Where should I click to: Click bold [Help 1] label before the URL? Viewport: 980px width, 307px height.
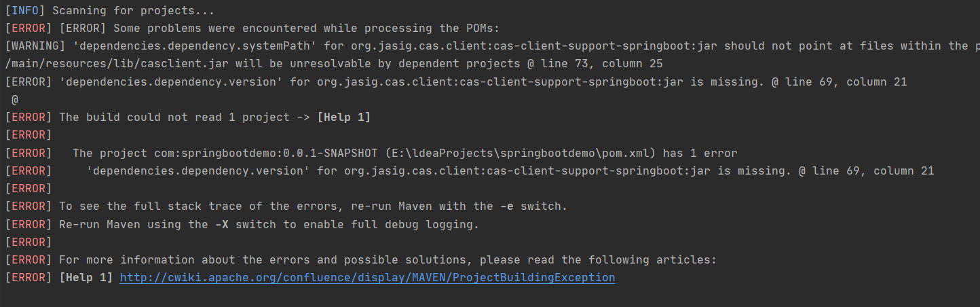pos(86,278)
